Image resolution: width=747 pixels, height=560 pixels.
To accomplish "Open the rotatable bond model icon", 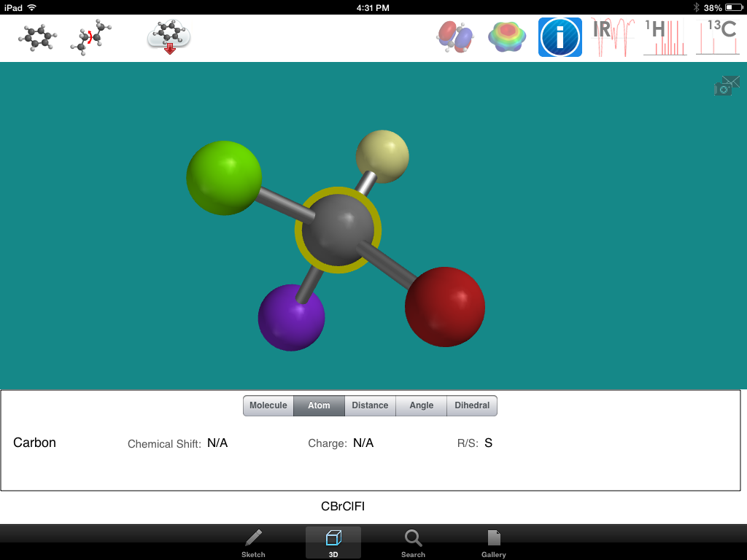I will click(90, 36).
